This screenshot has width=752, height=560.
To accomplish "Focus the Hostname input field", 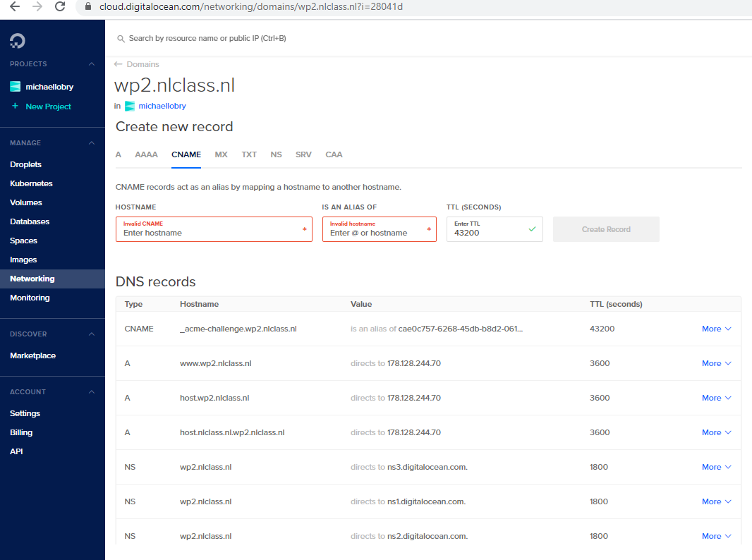I will [214, 229].
